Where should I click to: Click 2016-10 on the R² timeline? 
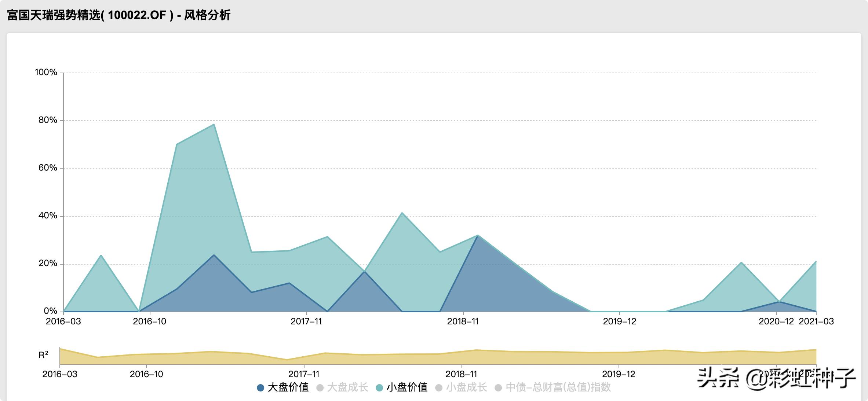[x=146, y=374]
